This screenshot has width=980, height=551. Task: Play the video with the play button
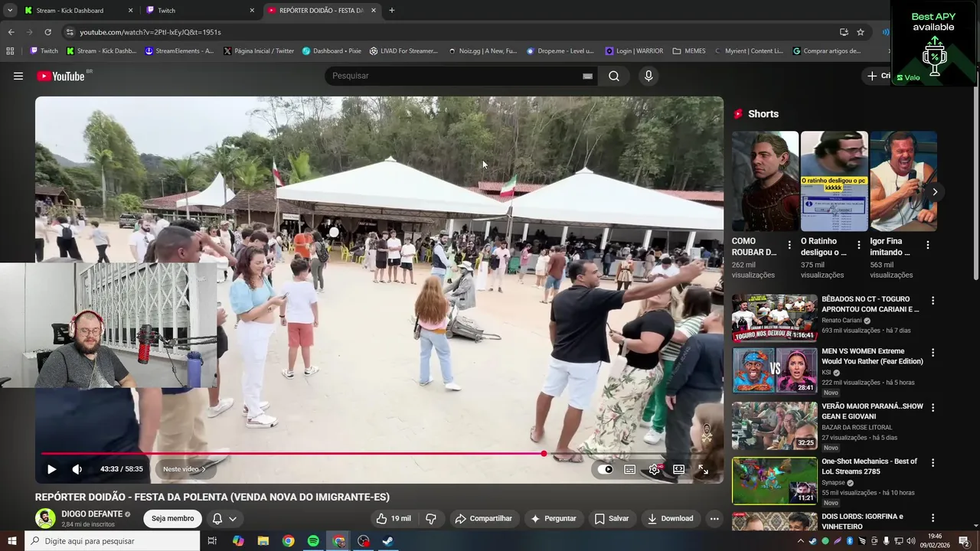(51, 469)
